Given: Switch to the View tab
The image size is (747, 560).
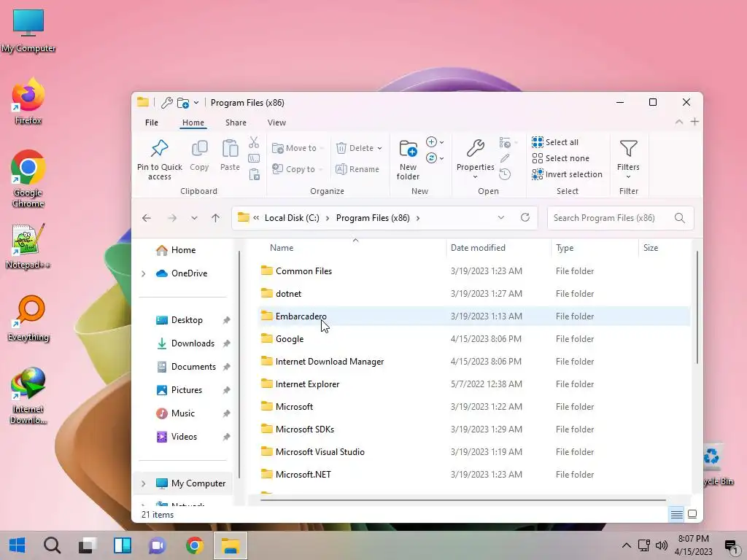Looking at the screenshot, I should coord(276,122).
